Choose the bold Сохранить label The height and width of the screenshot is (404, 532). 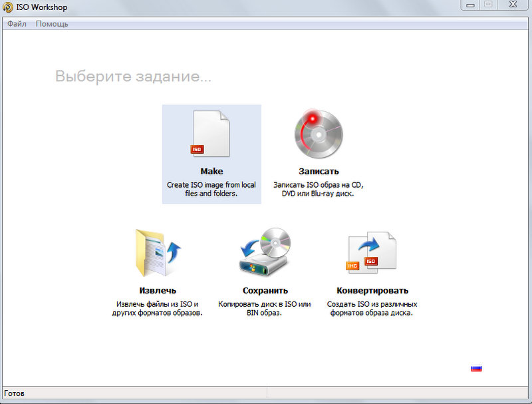pyautogui.click(x=265, y=290)
